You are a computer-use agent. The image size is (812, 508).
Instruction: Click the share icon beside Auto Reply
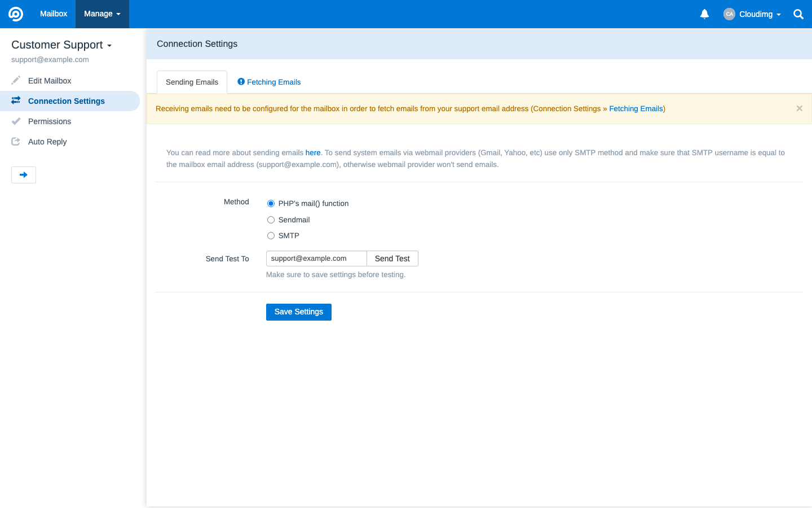pos(16,141)
